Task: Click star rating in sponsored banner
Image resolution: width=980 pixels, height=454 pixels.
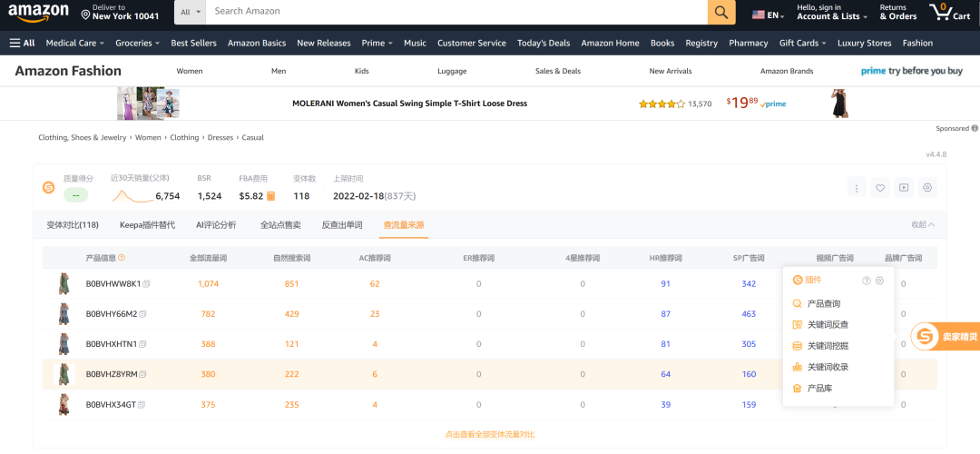Action: click(661, 104)
